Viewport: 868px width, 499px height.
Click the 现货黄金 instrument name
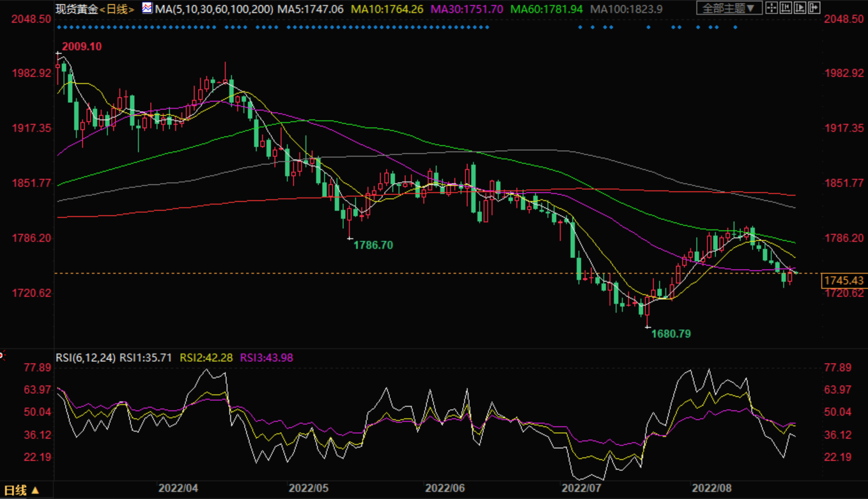tap(77, 9)
